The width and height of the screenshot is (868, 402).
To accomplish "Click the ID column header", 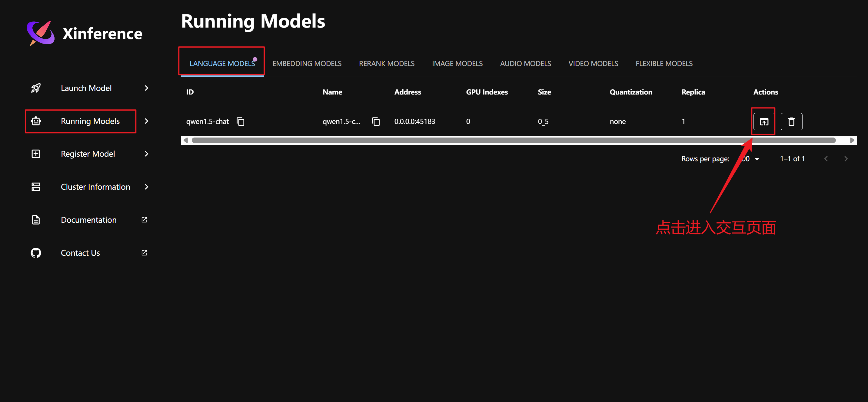I will coord(190,92).
